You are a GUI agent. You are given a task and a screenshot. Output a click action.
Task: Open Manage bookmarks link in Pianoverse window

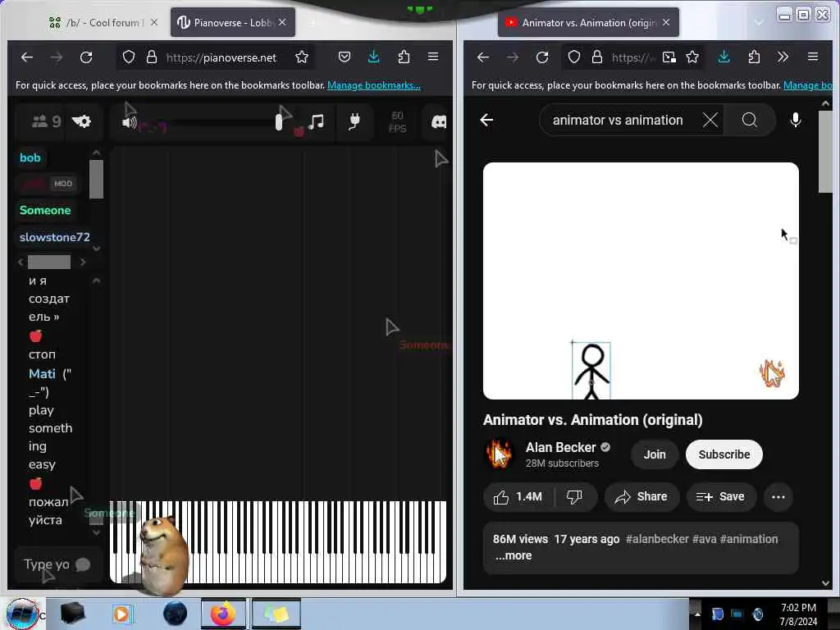click(x=374, y=85)
